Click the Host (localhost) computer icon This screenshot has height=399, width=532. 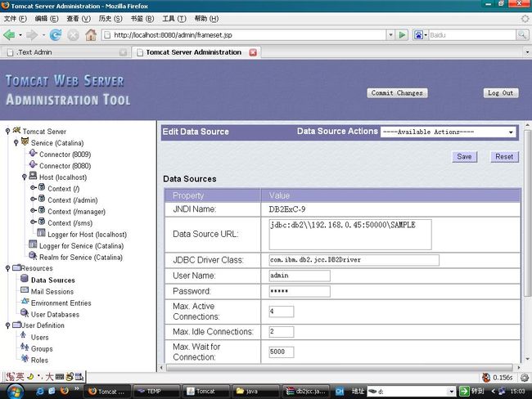[33, 176]
